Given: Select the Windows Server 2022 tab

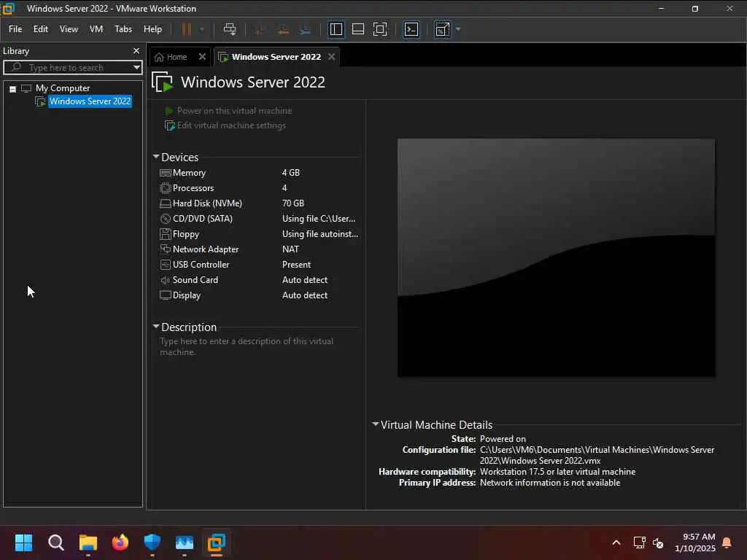Looking at the screenshot, I should (x=276, y=57).
